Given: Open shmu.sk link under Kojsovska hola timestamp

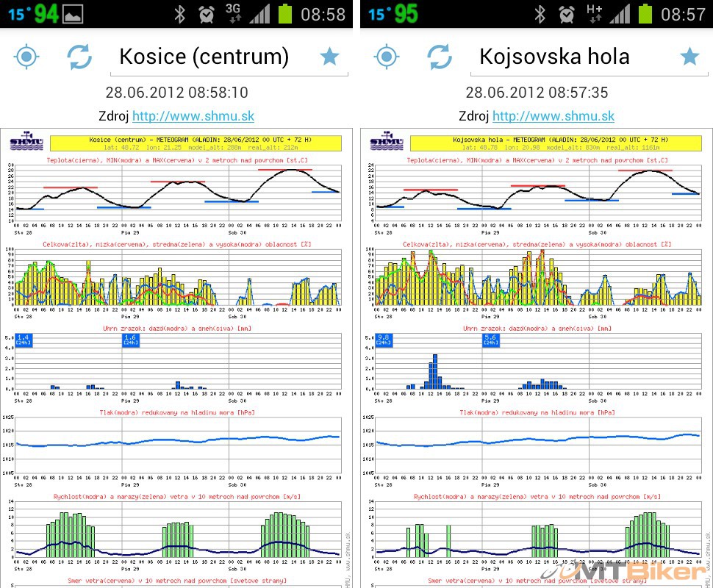Looking at the screenshot, I should pyautogui.click(x=553, y=116).
